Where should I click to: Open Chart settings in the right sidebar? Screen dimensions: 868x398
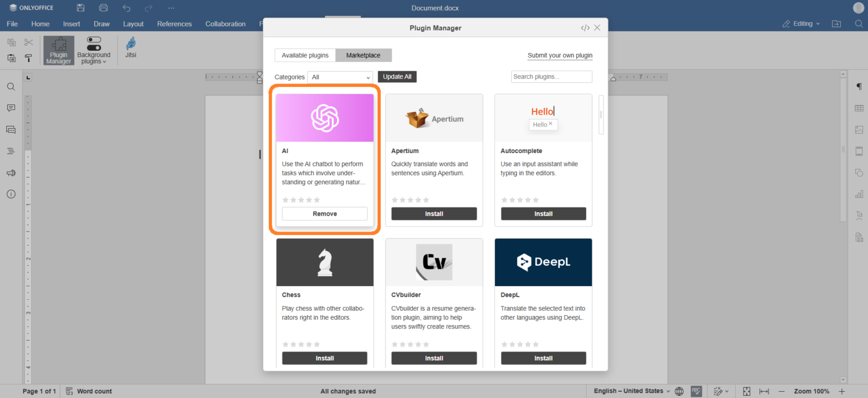[x=859, y=194]
